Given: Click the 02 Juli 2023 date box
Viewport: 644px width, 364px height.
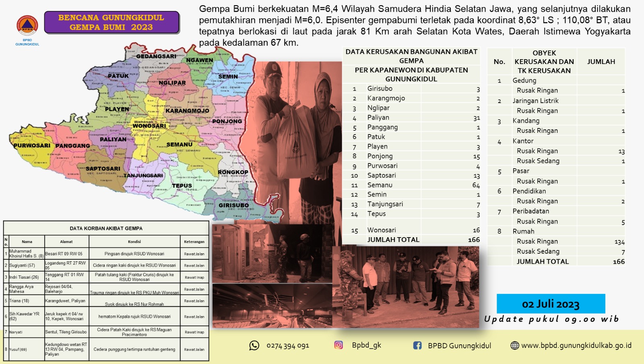Looking at the screenshot, I should point(551,304).
